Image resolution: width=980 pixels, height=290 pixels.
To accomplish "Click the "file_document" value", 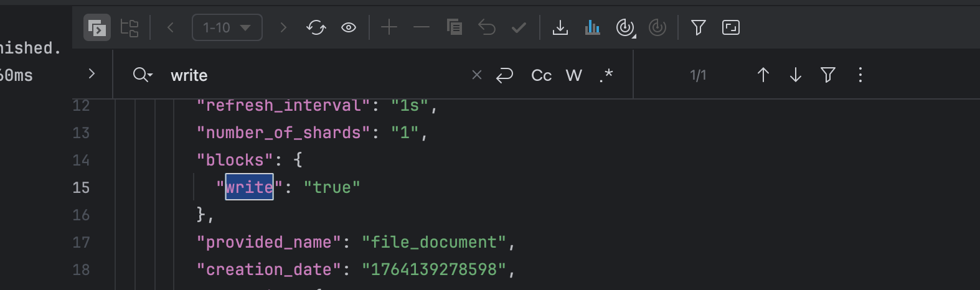I will (434, 242).
